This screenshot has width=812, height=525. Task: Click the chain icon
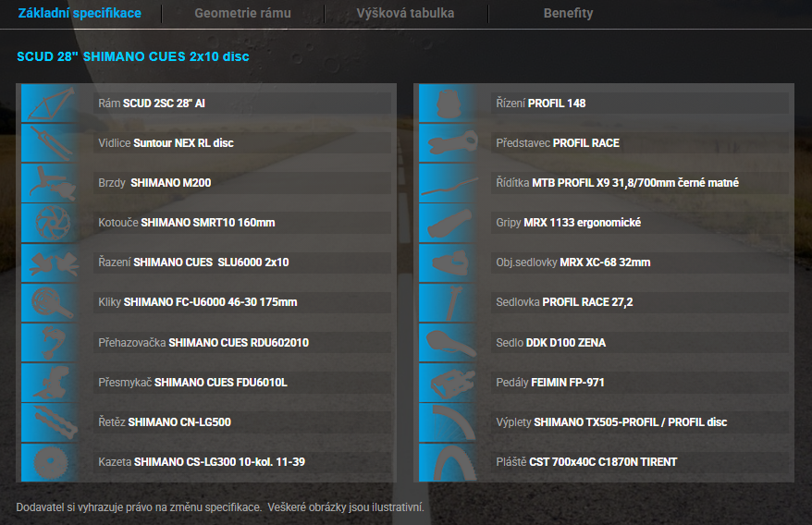(x=50, y=422)
